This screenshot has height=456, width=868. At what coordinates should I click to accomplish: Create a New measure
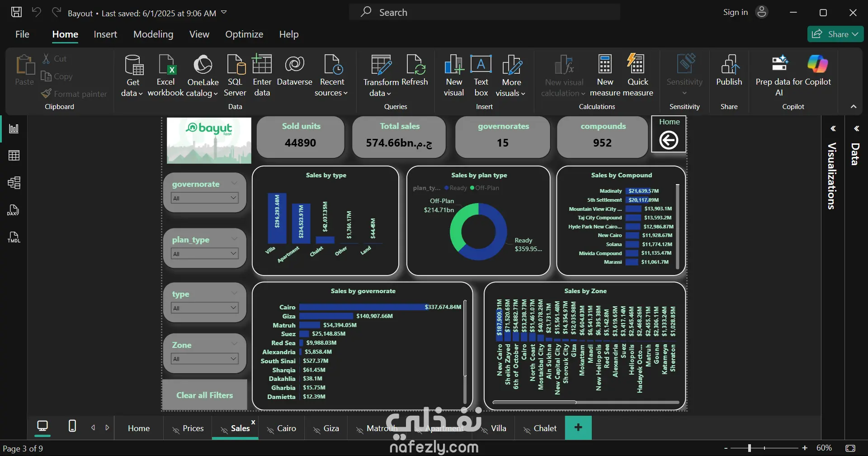(x=605, y=75)
